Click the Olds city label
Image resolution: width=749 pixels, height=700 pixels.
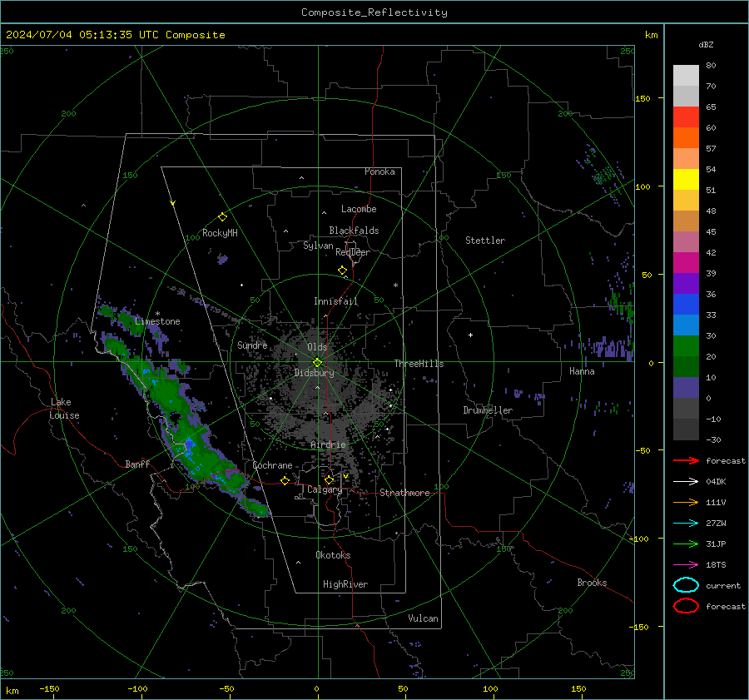[317, 347]
